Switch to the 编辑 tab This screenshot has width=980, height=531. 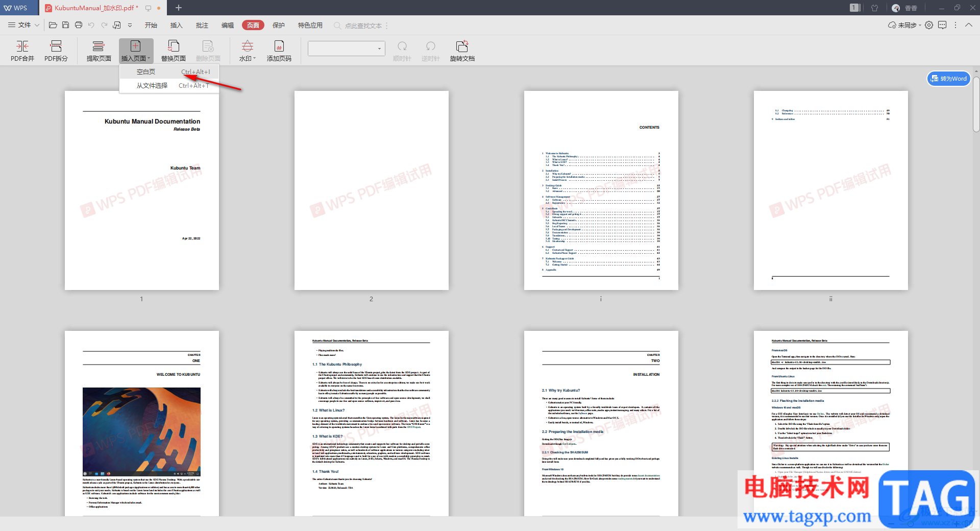[x=228, y=25]
